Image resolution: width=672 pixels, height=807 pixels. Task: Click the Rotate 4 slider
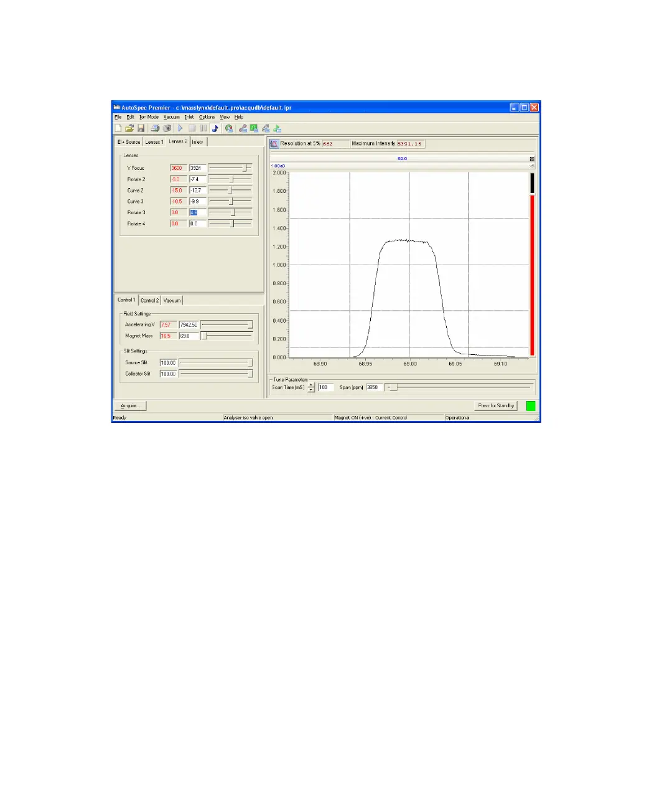click(x=230, y=224)
